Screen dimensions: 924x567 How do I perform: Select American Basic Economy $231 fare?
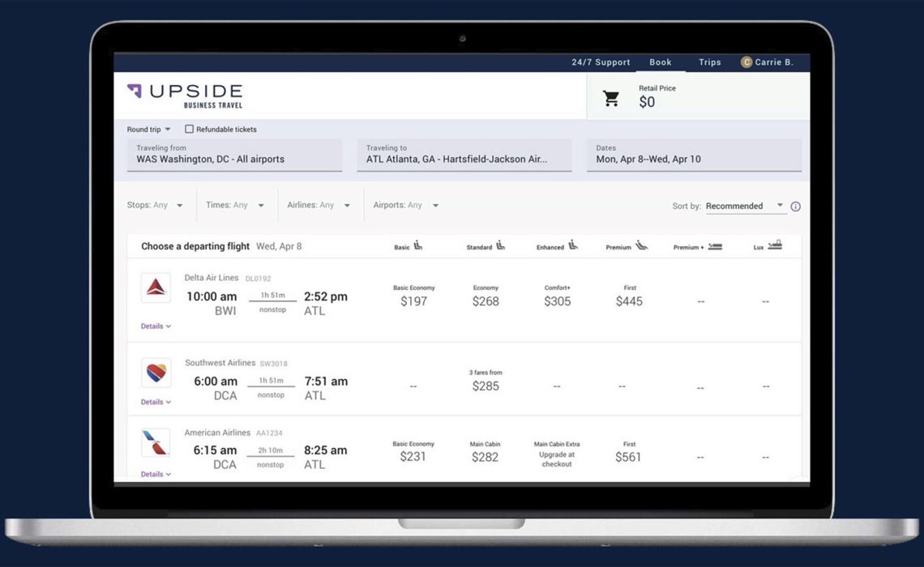413,452
